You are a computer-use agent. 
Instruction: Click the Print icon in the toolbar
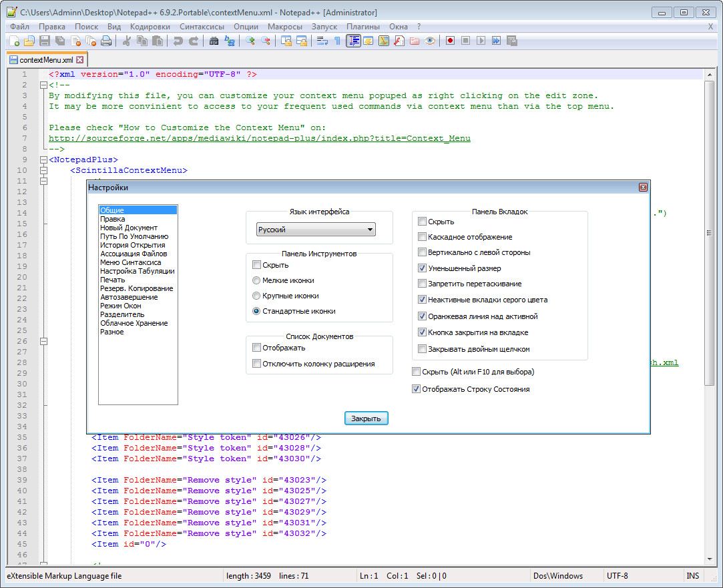[106, 41]
